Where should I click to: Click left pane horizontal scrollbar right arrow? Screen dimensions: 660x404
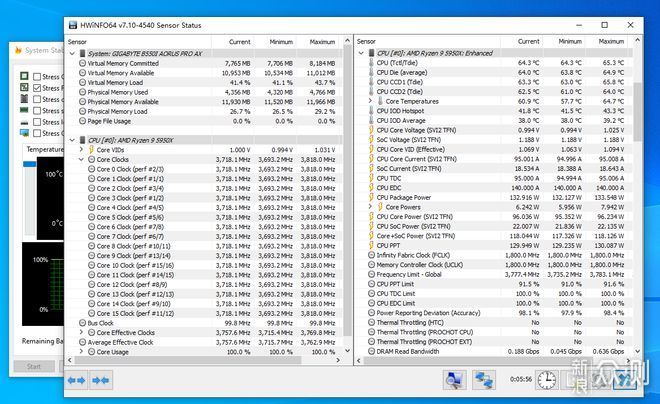click(338, 360)
